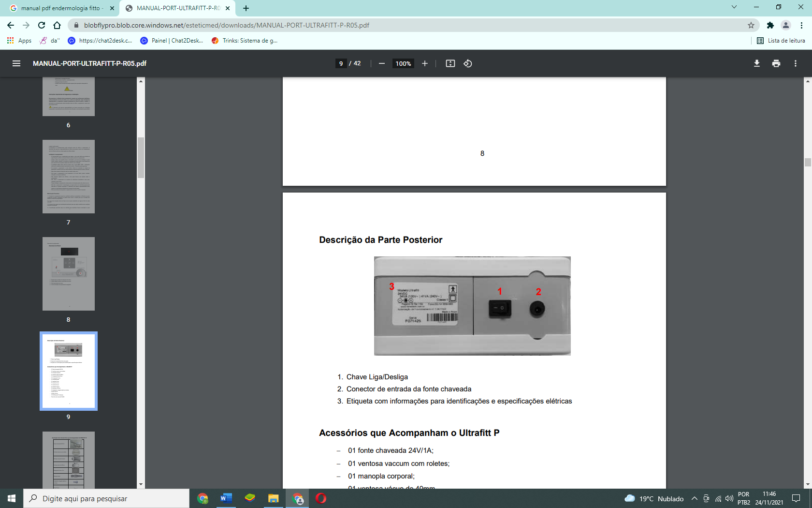Open page 8 thumbnail
Screen dimensions: 812x508
click(x=69, y=274)
